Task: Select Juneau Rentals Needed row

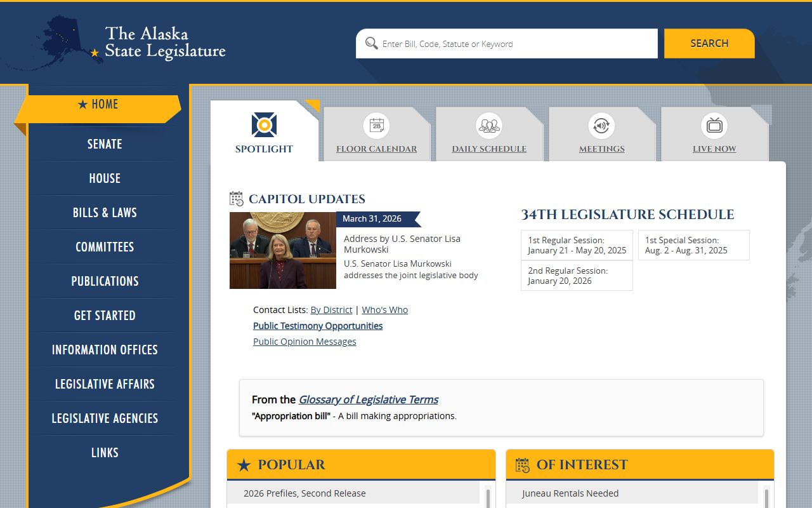Action: (x=632, y=493)
